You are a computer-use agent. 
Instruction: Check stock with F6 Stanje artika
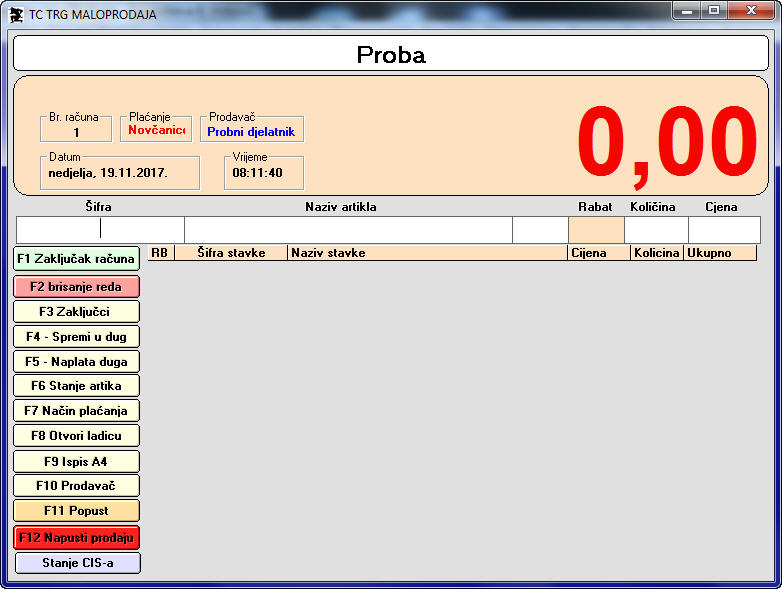76,386
